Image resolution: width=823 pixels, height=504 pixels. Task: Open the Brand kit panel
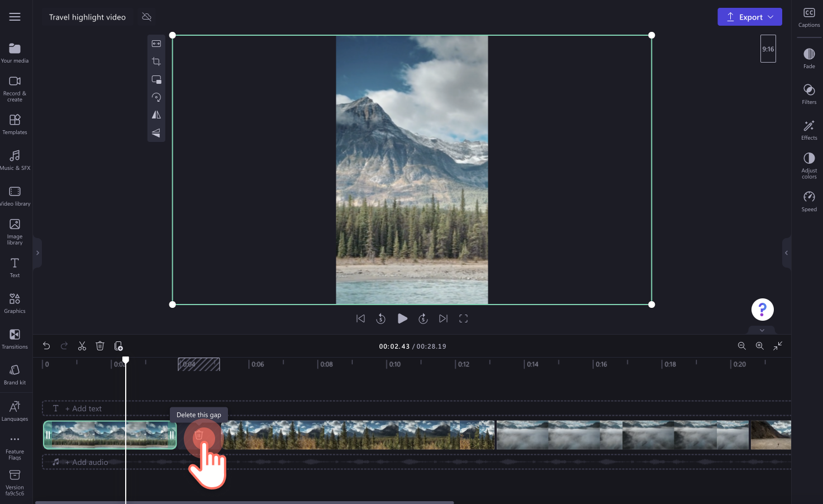tap(15, 375)
